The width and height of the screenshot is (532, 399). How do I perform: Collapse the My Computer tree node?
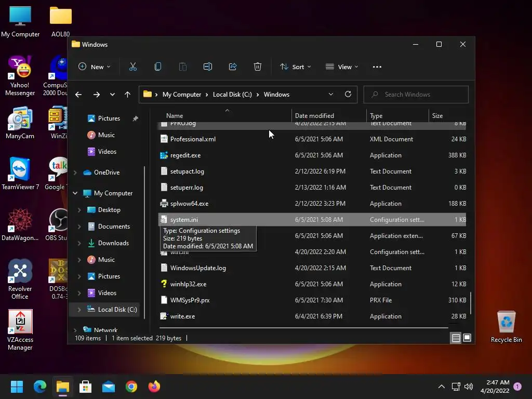pos(75,193)
